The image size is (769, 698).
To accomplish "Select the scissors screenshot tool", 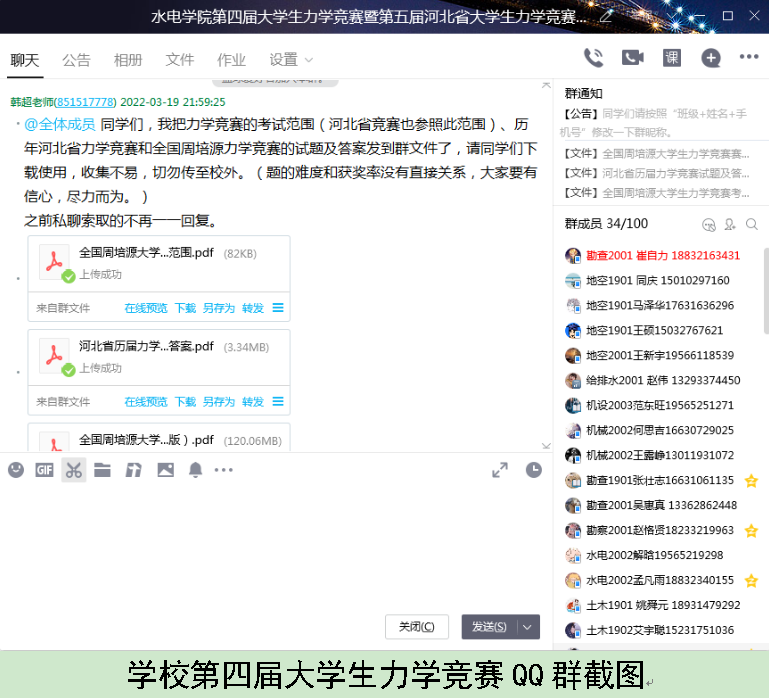I will pos(73,470).
